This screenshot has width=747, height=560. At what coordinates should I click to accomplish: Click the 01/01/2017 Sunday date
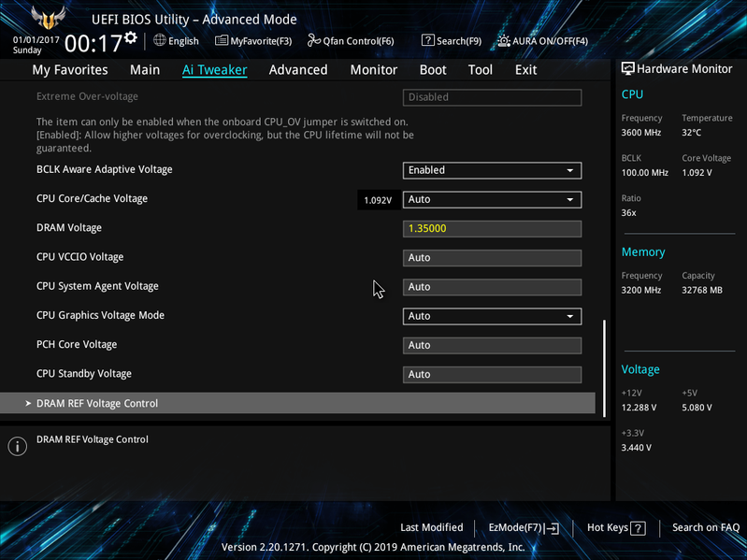click(x=36, y=45)
